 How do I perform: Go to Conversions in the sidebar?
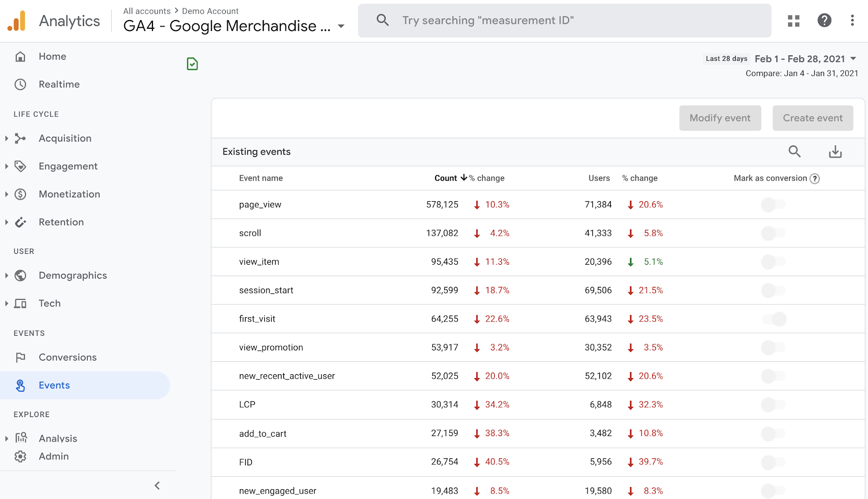(67, 357)
